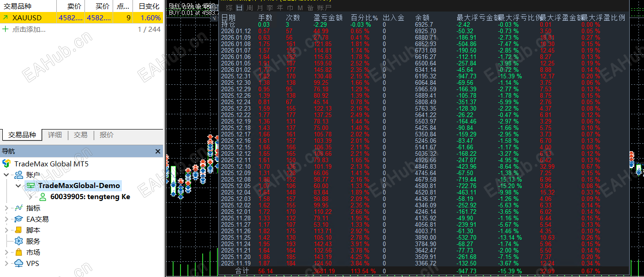
Task: Toggle the 周 weekly statistics view
Action: [x=249, y=7]
